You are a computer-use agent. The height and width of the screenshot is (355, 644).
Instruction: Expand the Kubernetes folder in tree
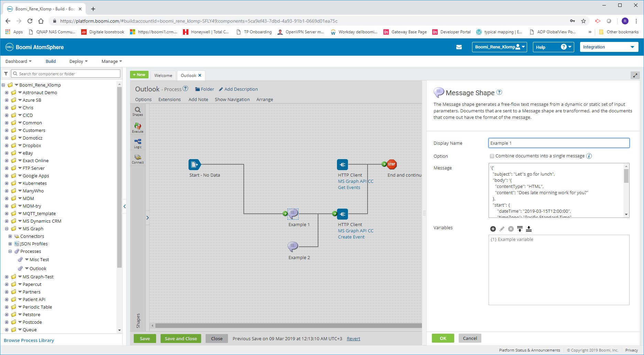coord(7,184)
